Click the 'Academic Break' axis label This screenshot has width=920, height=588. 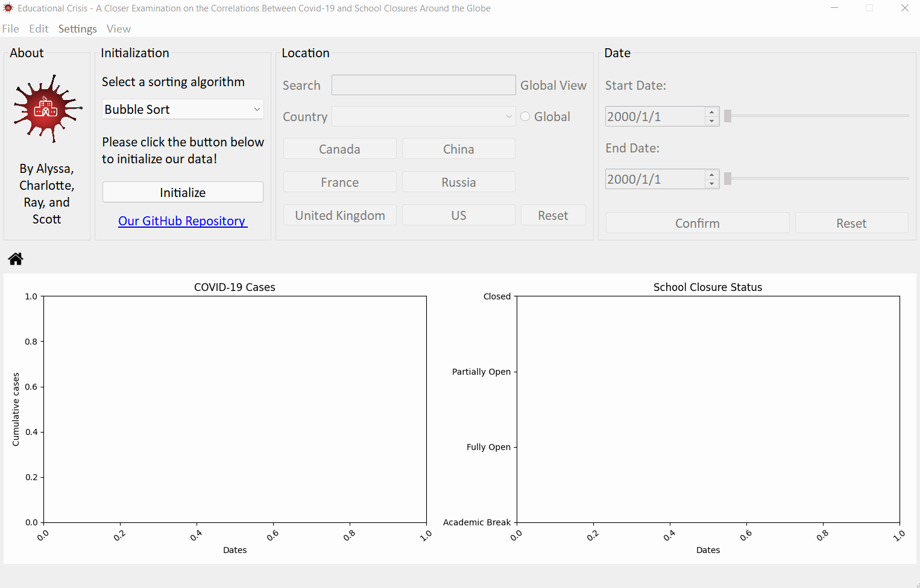[477, 522]
